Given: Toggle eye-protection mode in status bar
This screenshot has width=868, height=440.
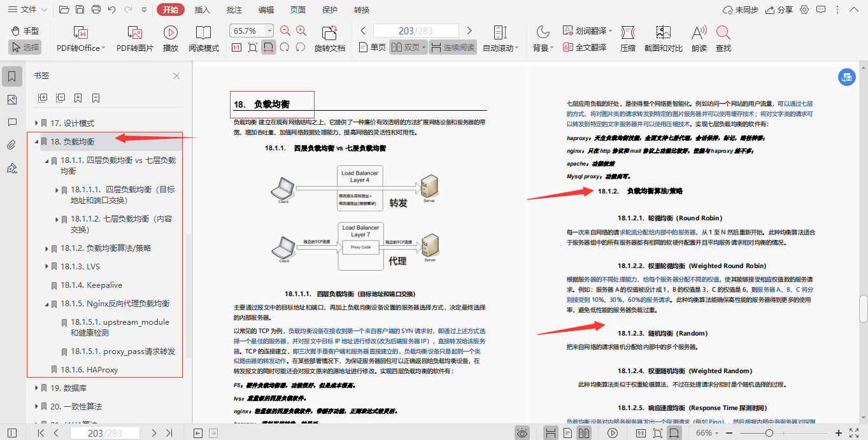Looking at the screenshot, I should click(x=522, y=433).
